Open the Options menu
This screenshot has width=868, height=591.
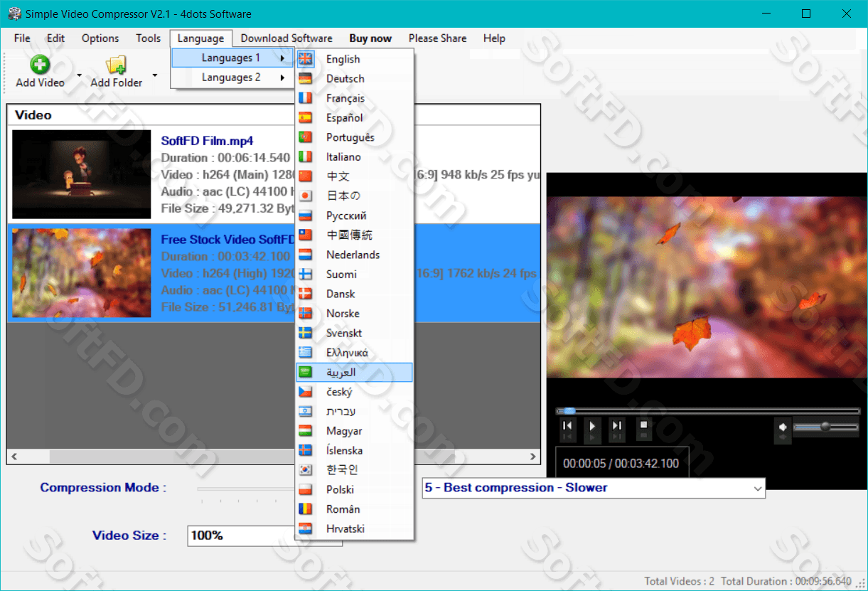pos(100,38)
